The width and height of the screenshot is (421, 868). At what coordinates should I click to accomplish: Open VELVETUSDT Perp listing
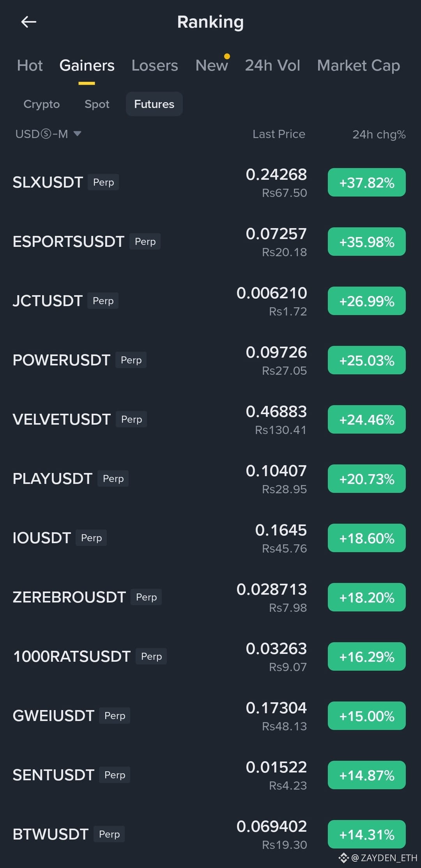210,420
